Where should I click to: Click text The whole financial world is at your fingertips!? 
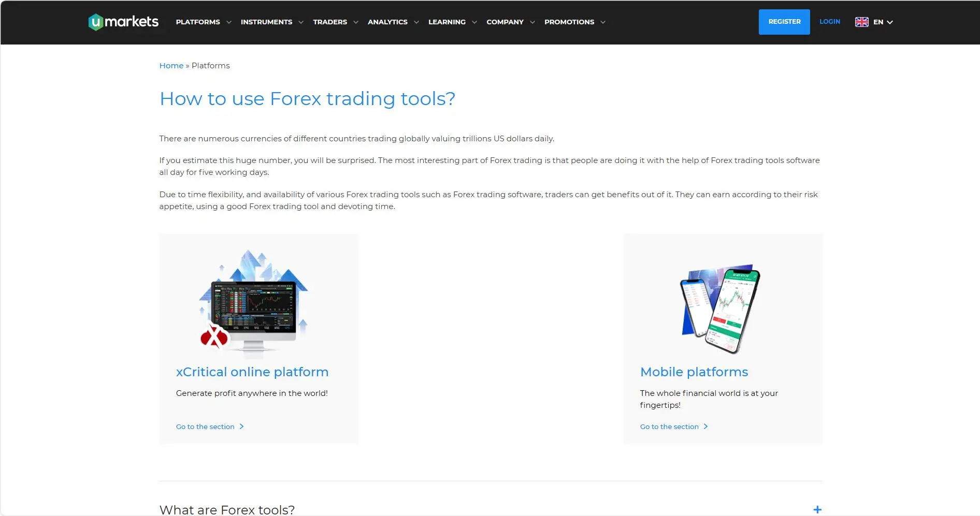coord(709,399)
